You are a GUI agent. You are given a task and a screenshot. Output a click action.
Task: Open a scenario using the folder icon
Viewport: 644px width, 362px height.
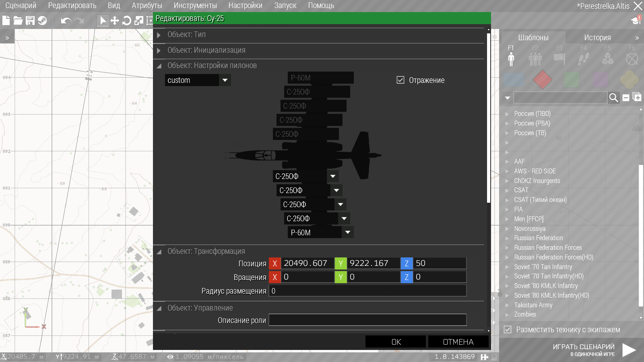click(18, 21)
